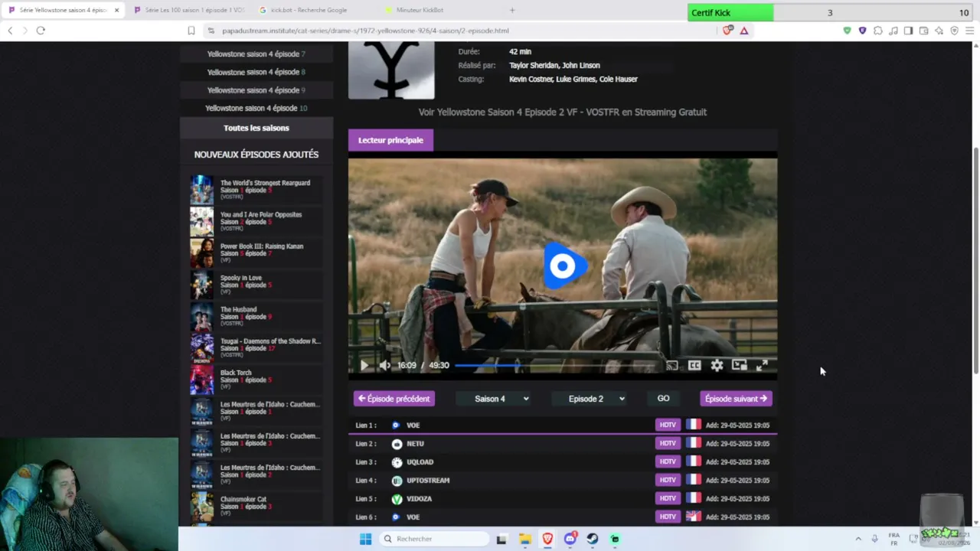Switch to the kick.bot Google search tab
This screenshot has height=551, width=980.
coord(309,10)
